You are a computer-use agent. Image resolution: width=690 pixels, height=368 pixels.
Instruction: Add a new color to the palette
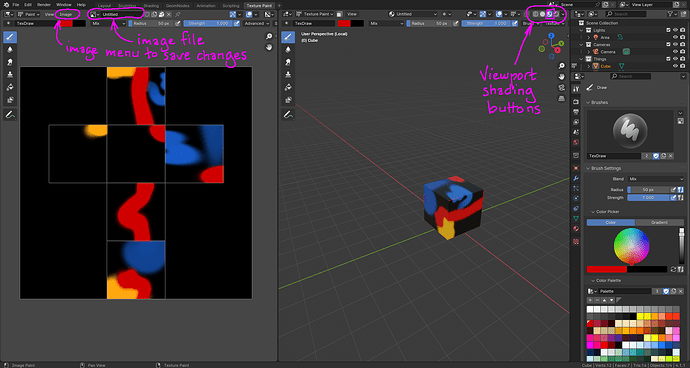click(x=590, y=300)
